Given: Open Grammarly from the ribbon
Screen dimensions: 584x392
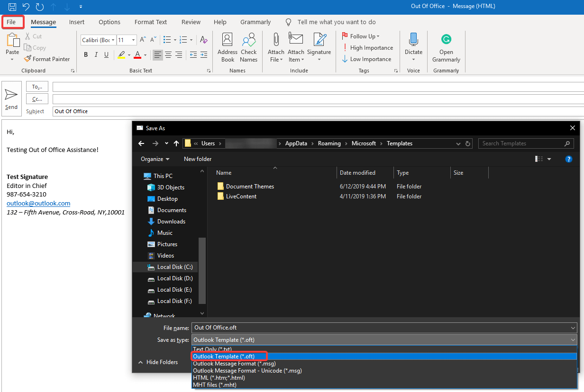Looking at the screenshot, I should click(x=446, y=47).
